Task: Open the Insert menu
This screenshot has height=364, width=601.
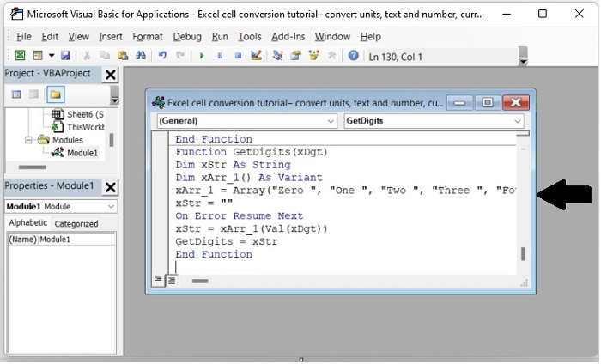Action: pos(111,37)
